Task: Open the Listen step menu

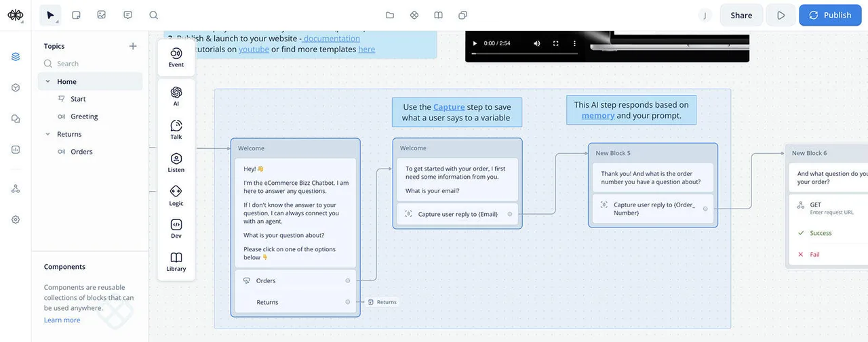Action: 176,163
